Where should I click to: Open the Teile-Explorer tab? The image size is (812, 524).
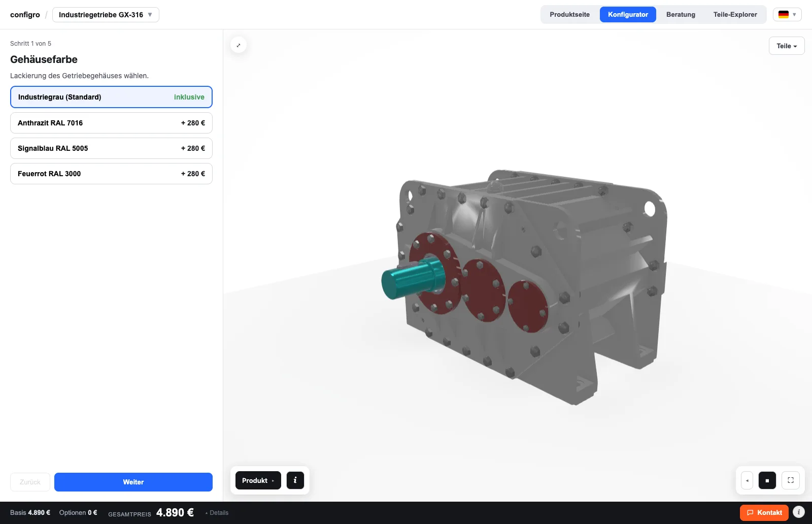[735, 15]
